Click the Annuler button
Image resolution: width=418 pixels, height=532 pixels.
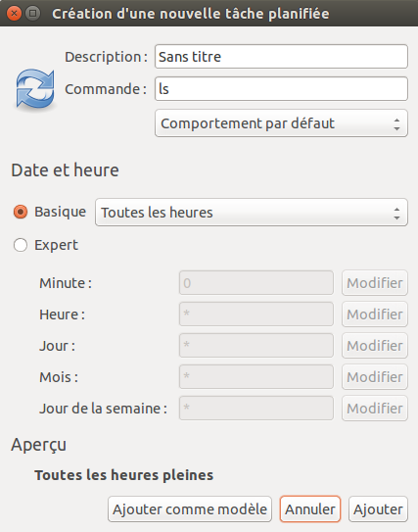pyautogui.click(x=310, y=509)
